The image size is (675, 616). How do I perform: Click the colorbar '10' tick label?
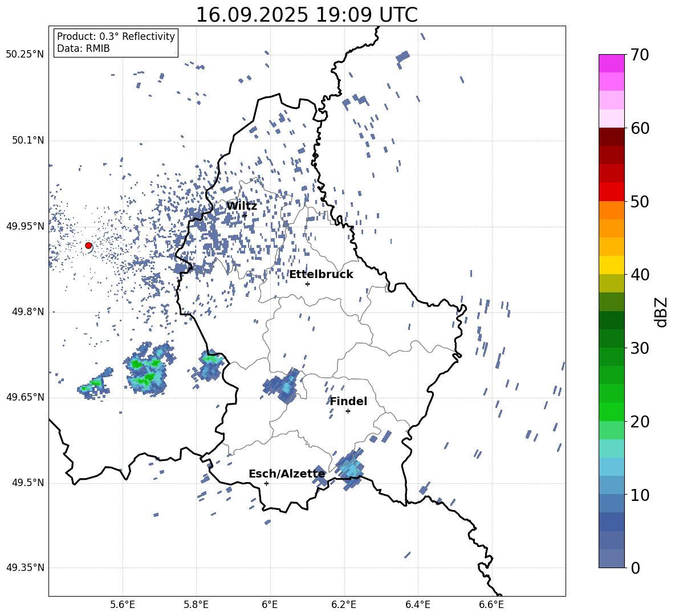tap(640, 495)
